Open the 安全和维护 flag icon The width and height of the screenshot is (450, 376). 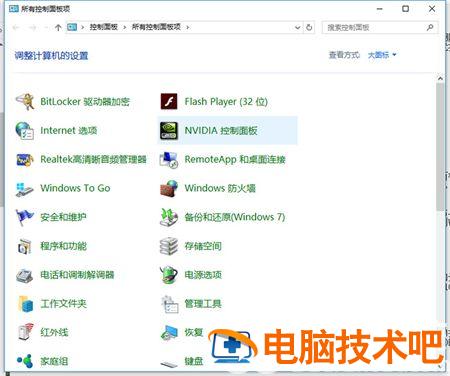25,217
